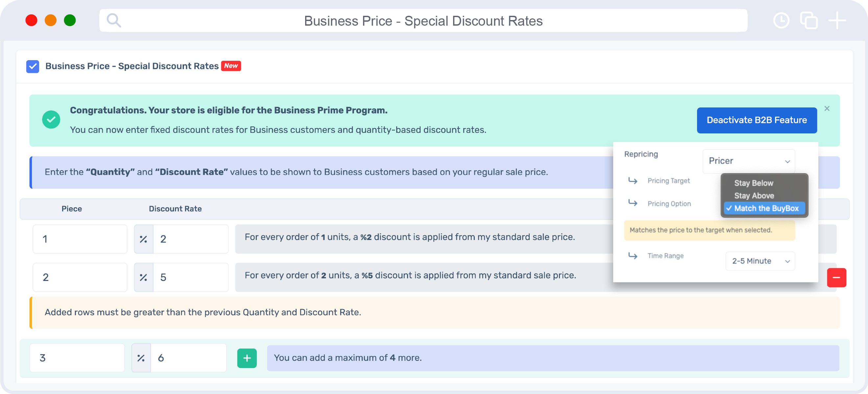This screenshot has height=394, width=868.
Task: Edit the discount rate field showing 5
Action: 190,277
